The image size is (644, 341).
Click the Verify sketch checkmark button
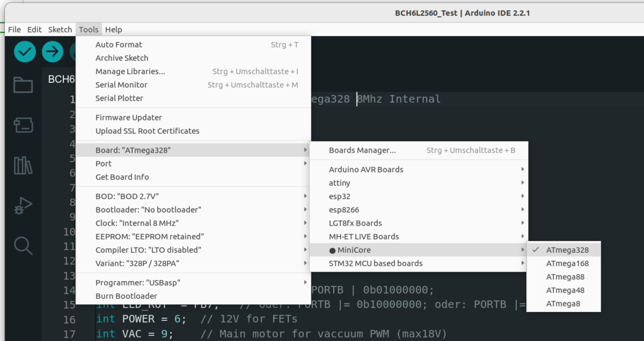25,52
